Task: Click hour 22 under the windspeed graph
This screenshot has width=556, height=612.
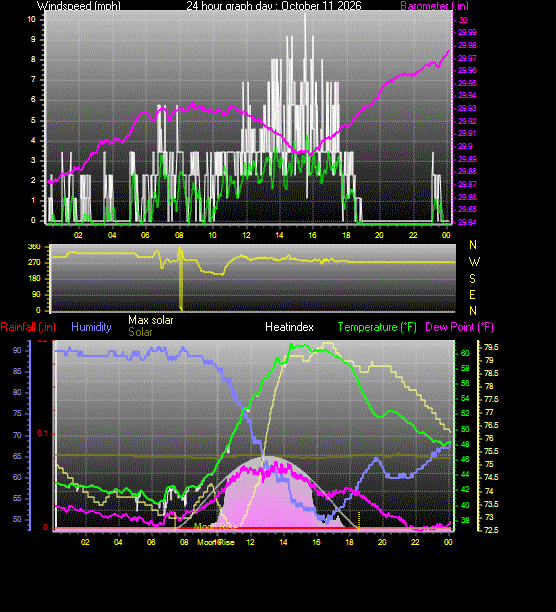Action: click(413, 235)
